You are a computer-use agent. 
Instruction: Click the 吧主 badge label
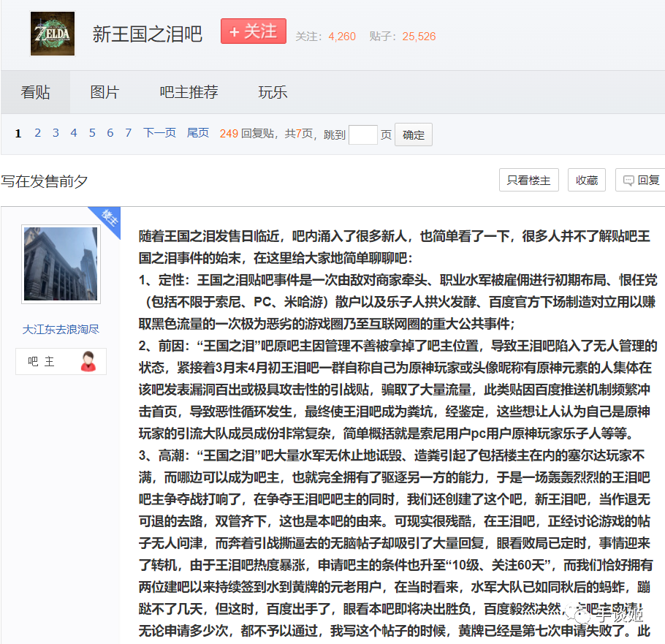coord(42,361)
